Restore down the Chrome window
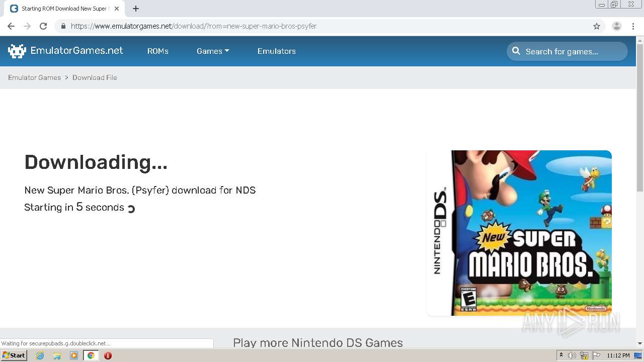644x362 pixels. click(x=614, y=5)
